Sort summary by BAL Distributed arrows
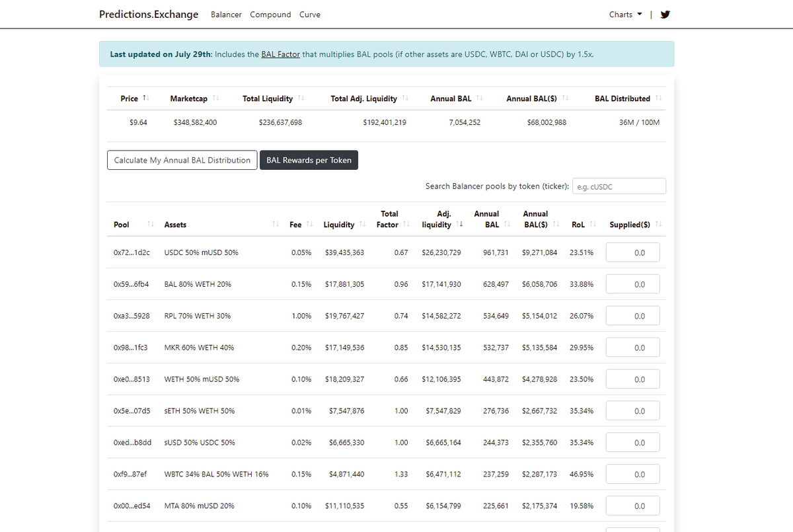Screen dimensions: 793x532 [659, 98]
